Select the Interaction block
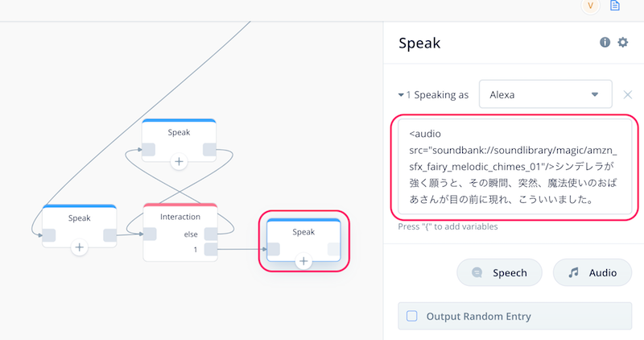 tap(180, 217)
